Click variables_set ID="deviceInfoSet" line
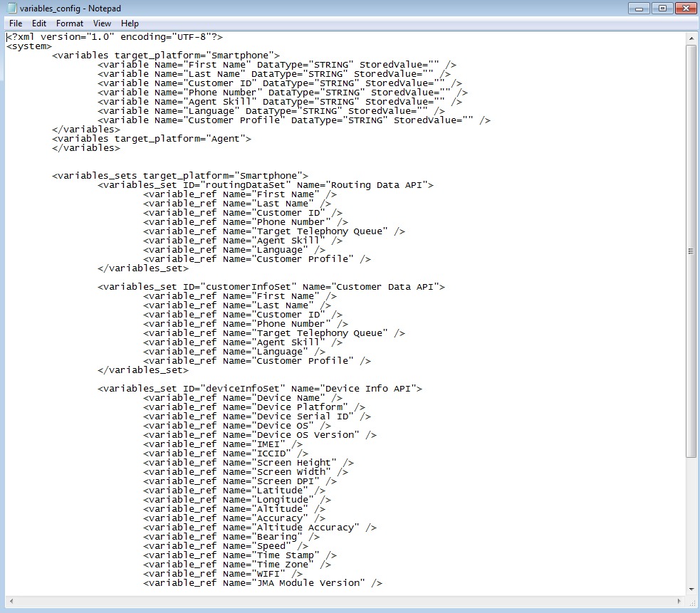700x613 pixels. click(x=260, y=389)
